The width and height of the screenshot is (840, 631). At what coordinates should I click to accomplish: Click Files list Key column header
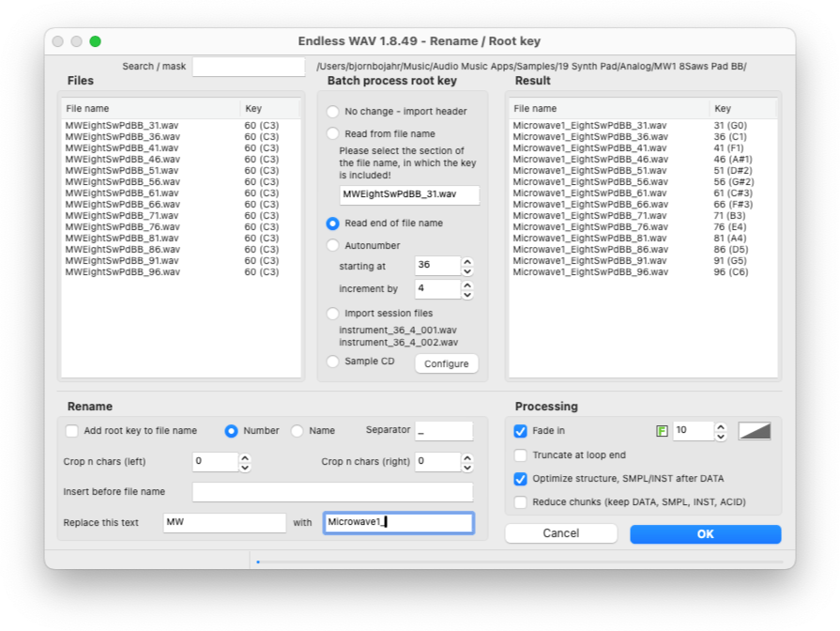tap(269, 109)
